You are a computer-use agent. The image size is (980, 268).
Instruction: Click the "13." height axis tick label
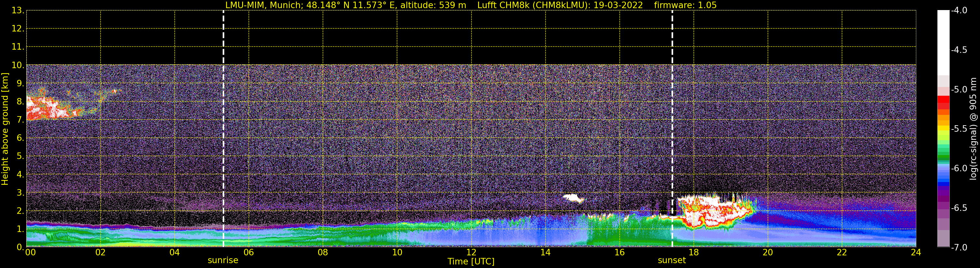pyautogui.click(x=18, y=11)
